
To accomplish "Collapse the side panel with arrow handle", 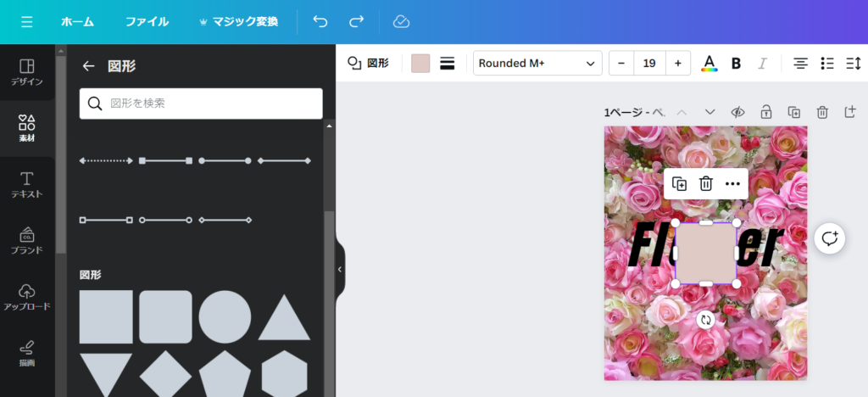I will point(340,269).
